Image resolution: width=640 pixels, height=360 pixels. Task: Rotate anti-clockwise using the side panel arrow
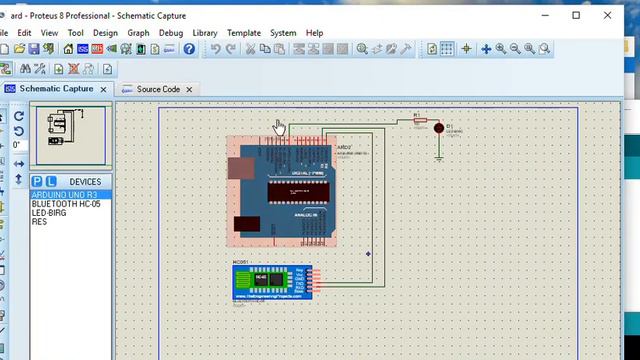coord(19,131)
